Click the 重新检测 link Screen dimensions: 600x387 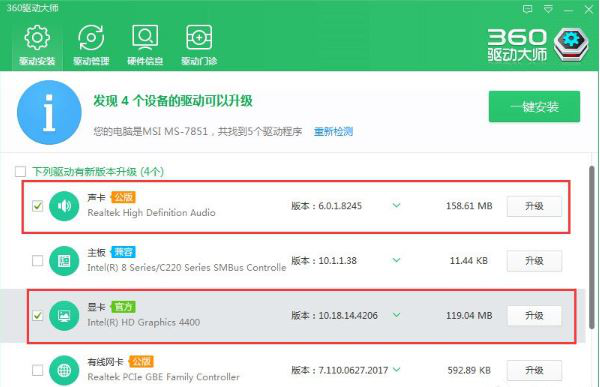pyautogui.click(x=333, y=132)
